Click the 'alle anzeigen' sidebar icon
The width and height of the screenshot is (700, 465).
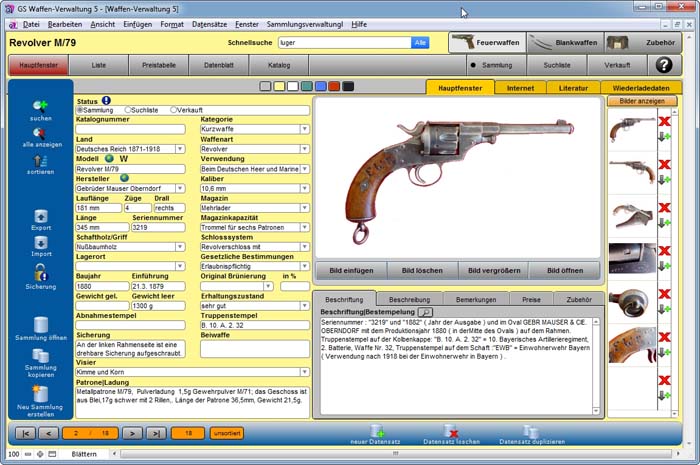pyautogui.click(x=40, y=132)
